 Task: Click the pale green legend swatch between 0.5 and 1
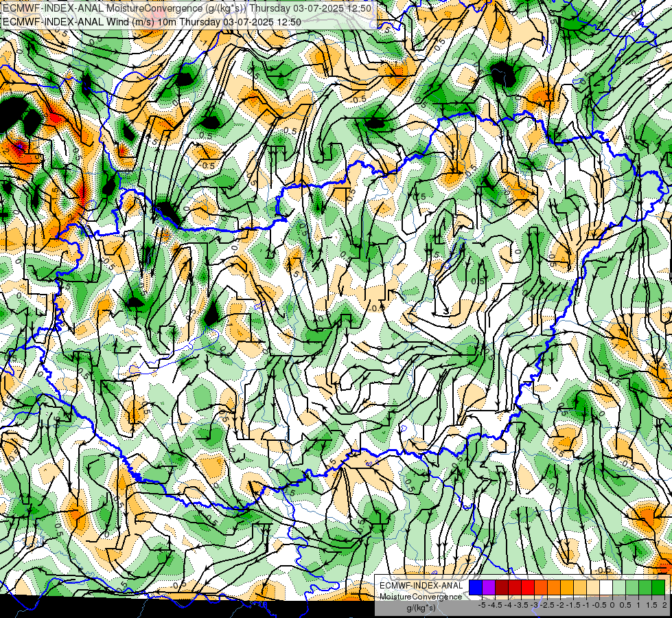coord(619,587)
